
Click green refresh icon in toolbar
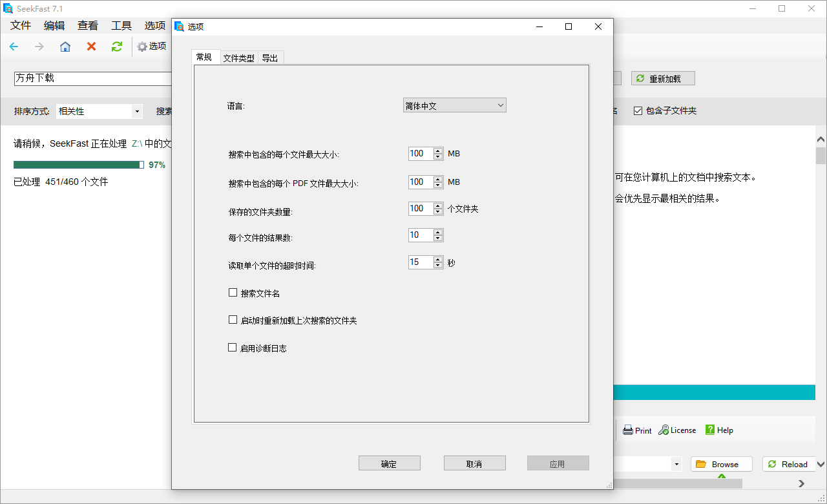117,47
